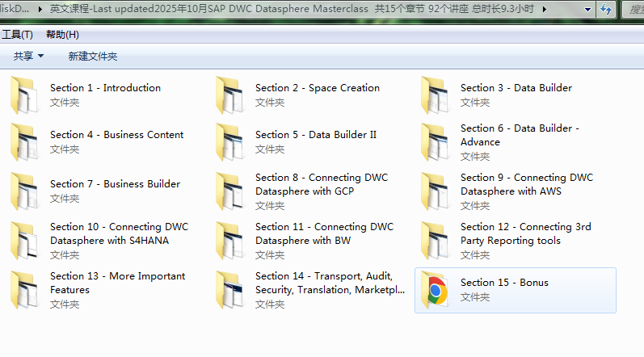Image resolution: width=644 pixels, height=357 pixels.
Task: Select the Section 2 - Space Creation folder icon
Action: [x=229, y=94]
